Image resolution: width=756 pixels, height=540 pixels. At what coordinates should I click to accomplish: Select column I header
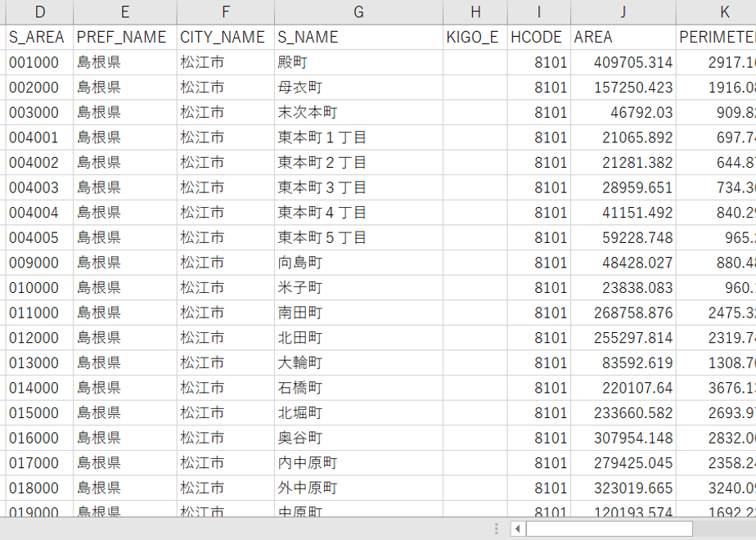pyautogui.click(x=539, y=12)
